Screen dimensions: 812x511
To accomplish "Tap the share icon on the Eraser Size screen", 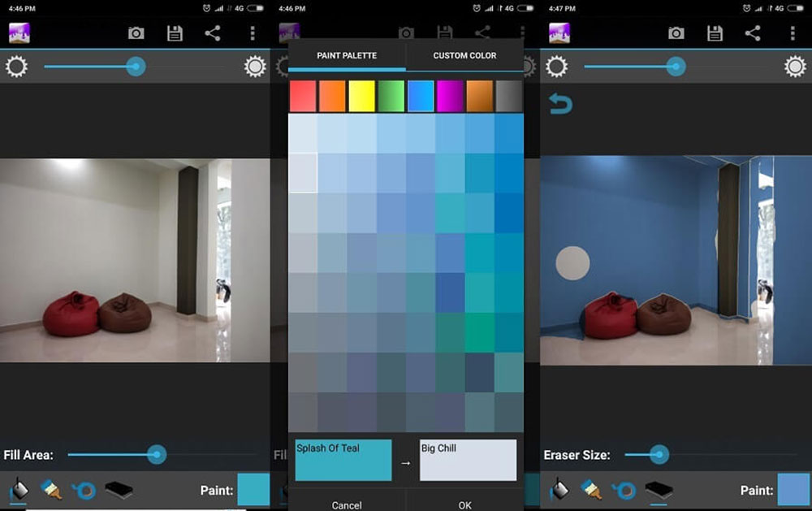I will click(753, 33).
